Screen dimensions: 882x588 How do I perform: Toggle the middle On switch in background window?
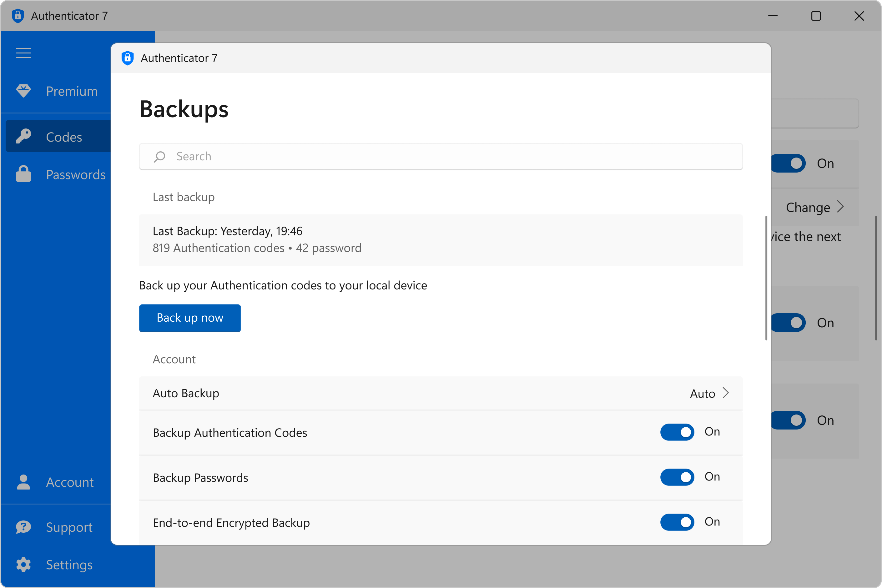pos(788,323)
